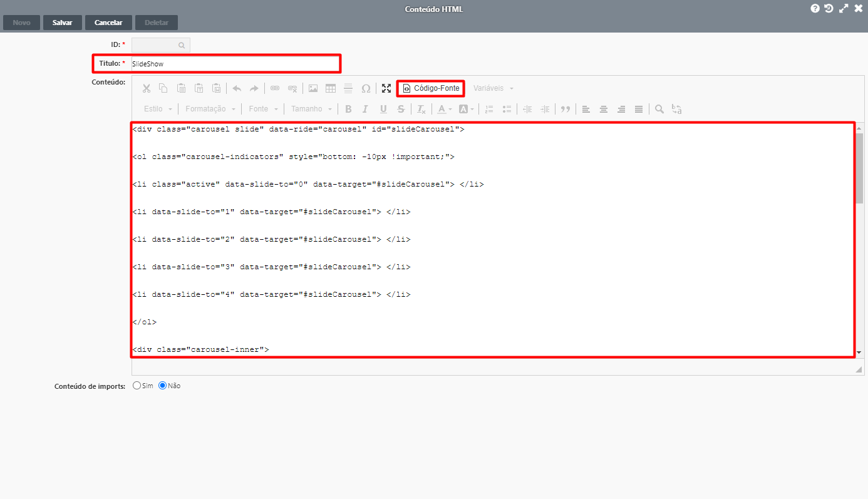This screenshot has width=868, height=499.
Task: Click Paste as plain text icon
Action: click(199, 88)
